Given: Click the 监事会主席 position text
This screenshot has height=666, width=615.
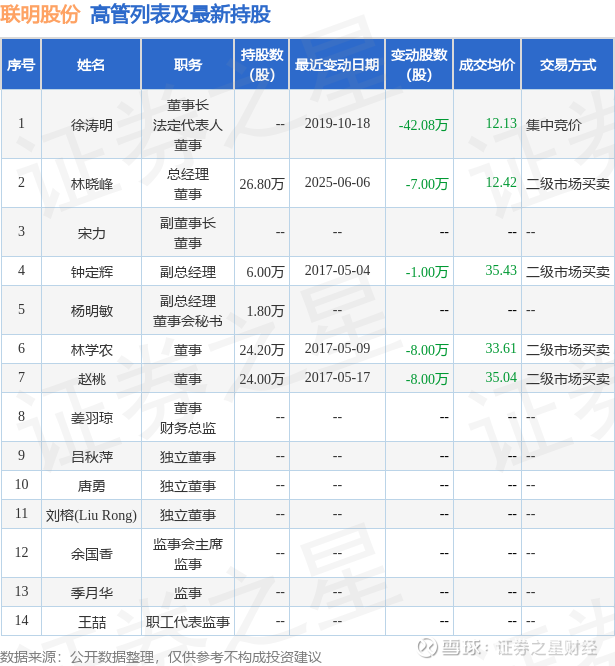Looking at the screenshot, I should pyautogui.click(x=188, y=544).
